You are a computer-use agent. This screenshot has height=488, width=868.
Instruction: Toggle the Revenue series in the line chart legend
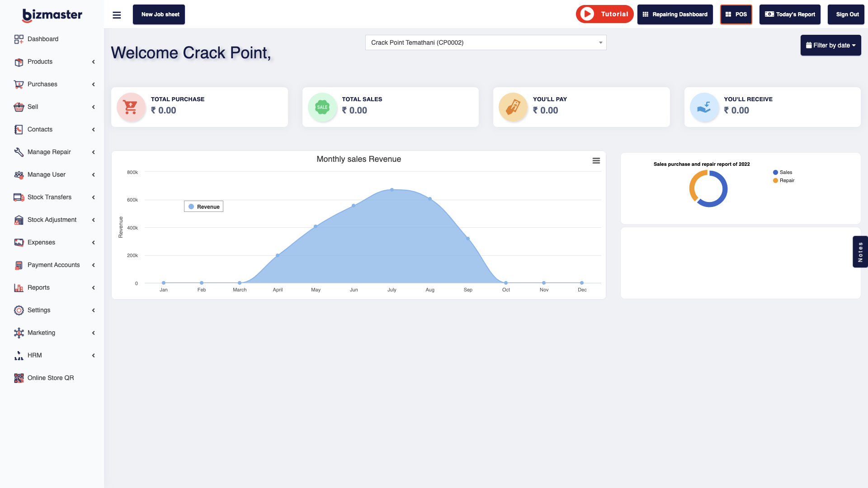click(x=203, y=206)
